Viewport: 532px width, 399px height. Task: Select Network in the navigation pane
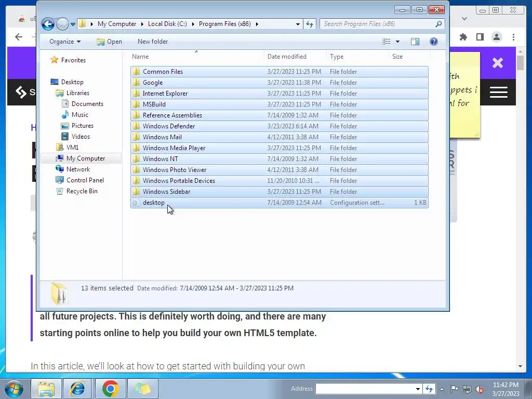[73, 169]
